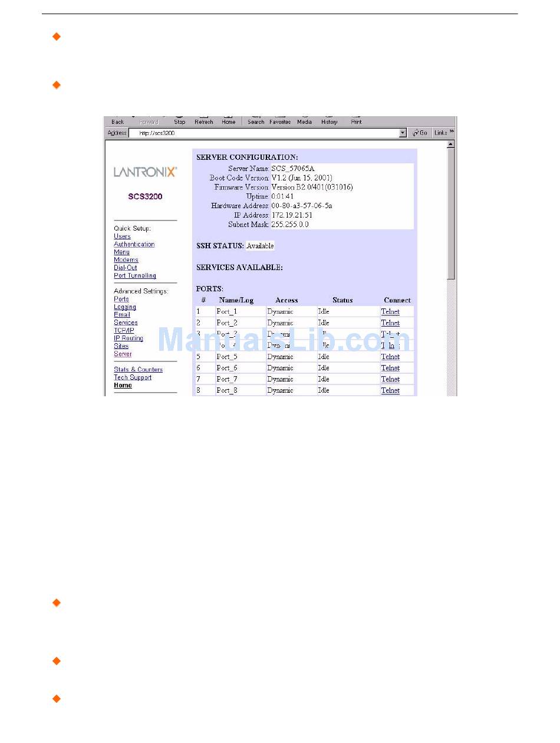Screen dimensions: 560x743
Task: Click the SSH status value Available
Action: [x=260, y=246]
